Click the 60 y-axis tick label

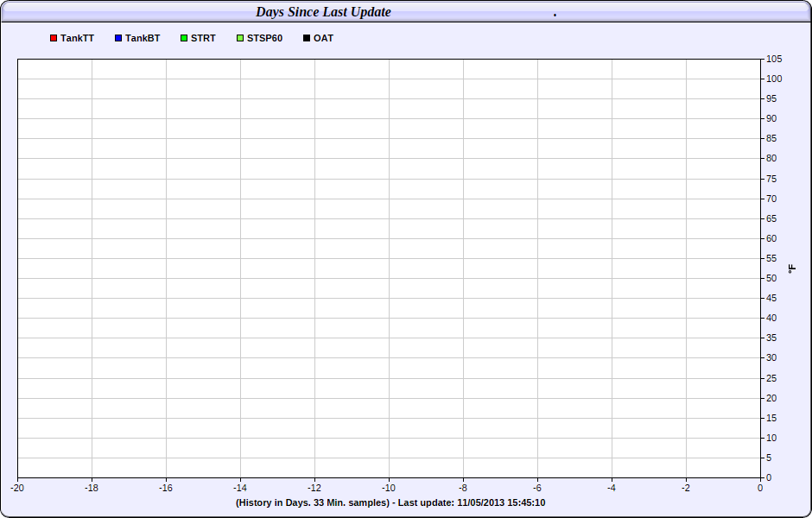click(x=771, y=238)
